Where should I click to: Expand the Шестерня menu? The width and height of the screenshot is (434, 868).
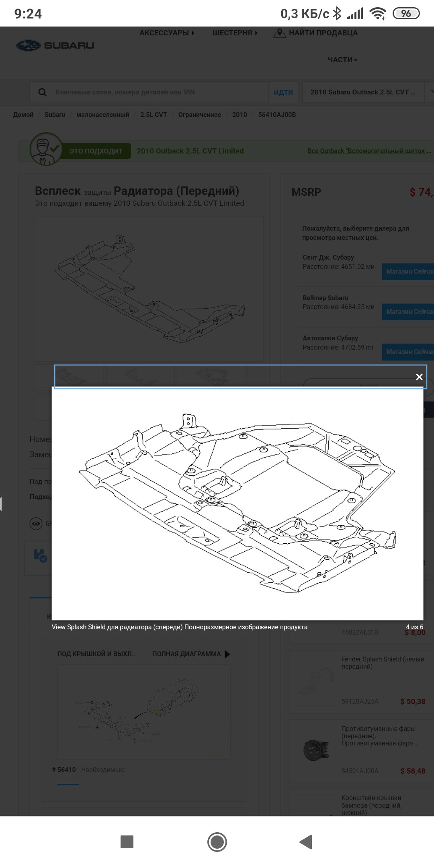tap(235, 33)
